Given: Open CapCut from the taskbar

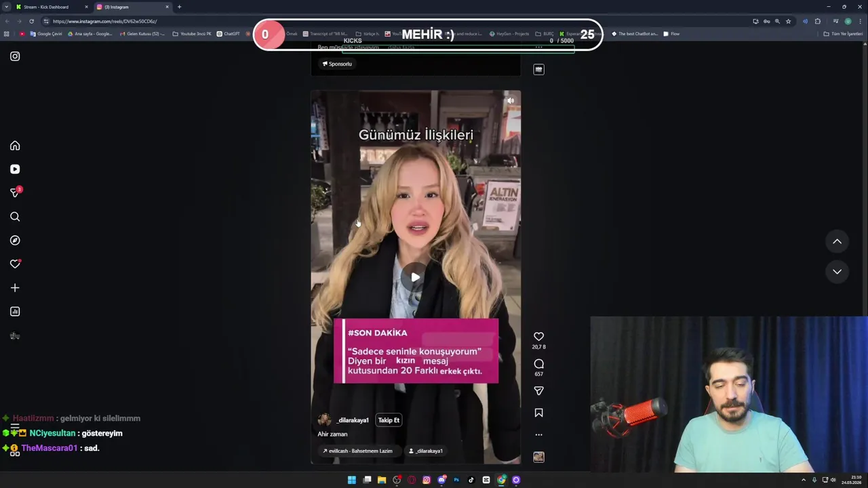Looking at the screenshot, I should (x=486, y=480).
